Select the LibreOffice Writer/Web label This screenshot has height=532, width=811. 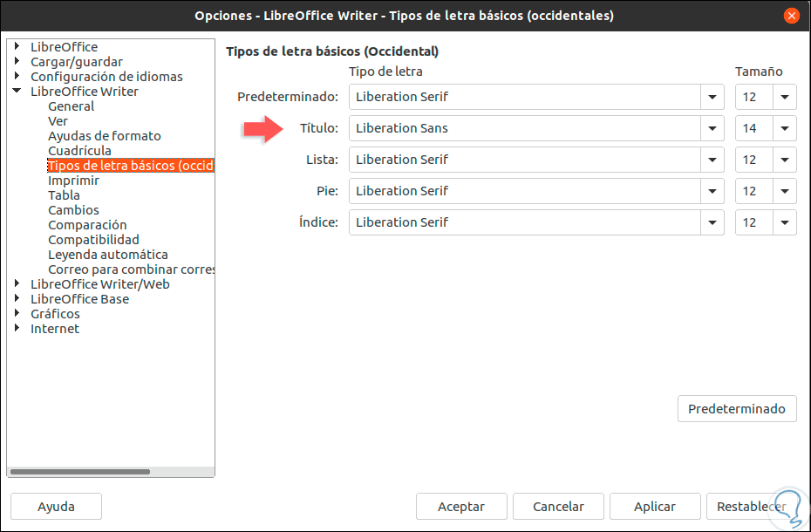pyautogui.click(x=99, y=284)
